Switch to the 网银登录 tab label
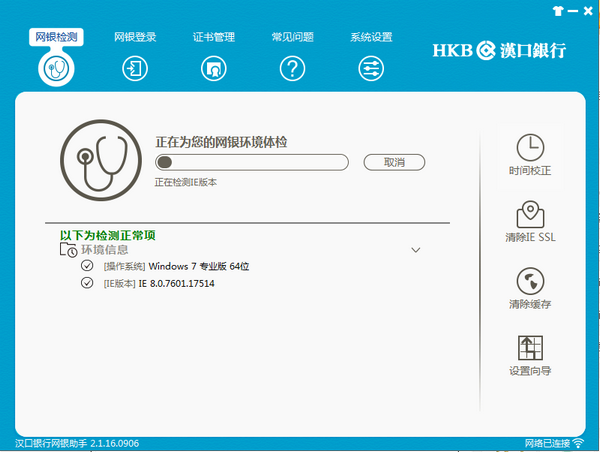The image size is (600, 452). [135, 37]
